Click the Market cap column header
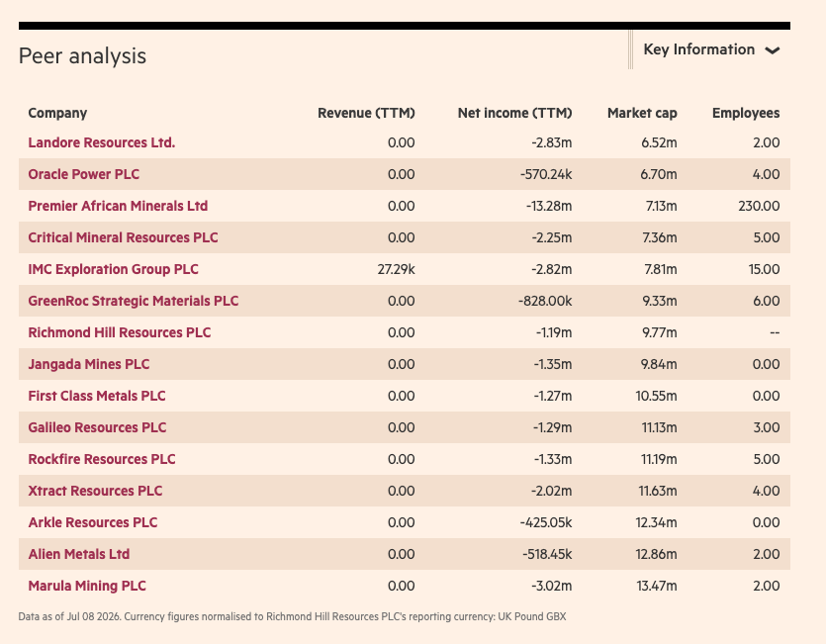Image resolution: width=826 pixels, height=644 pixels. [642, 113]
